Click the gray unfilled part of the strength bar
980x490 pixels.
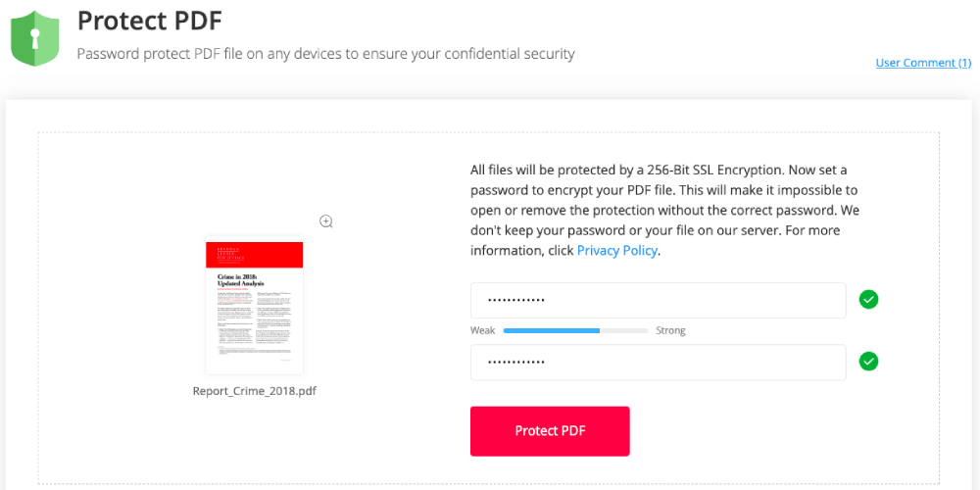(623, 330)
